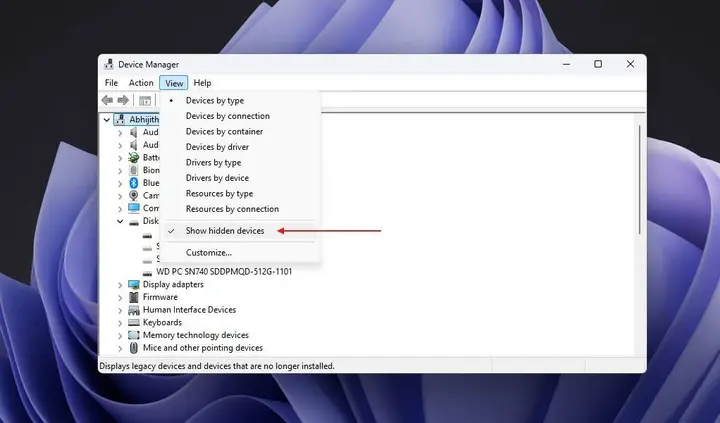Select the Memory technology devices row

click(x=196, y=335)
